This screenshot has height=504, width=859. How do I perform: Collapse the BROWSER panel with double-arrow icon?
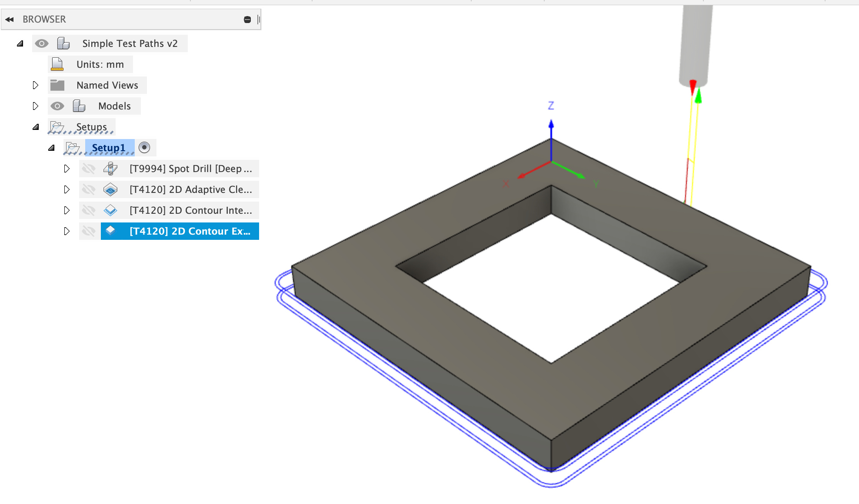click(10, 20)
